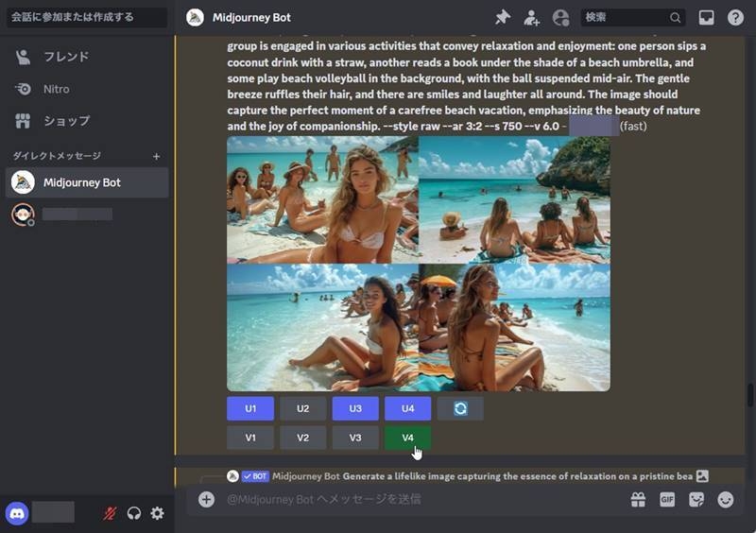Open the sticker picker
Screen dimensions: 756x533
click(696, 499)
